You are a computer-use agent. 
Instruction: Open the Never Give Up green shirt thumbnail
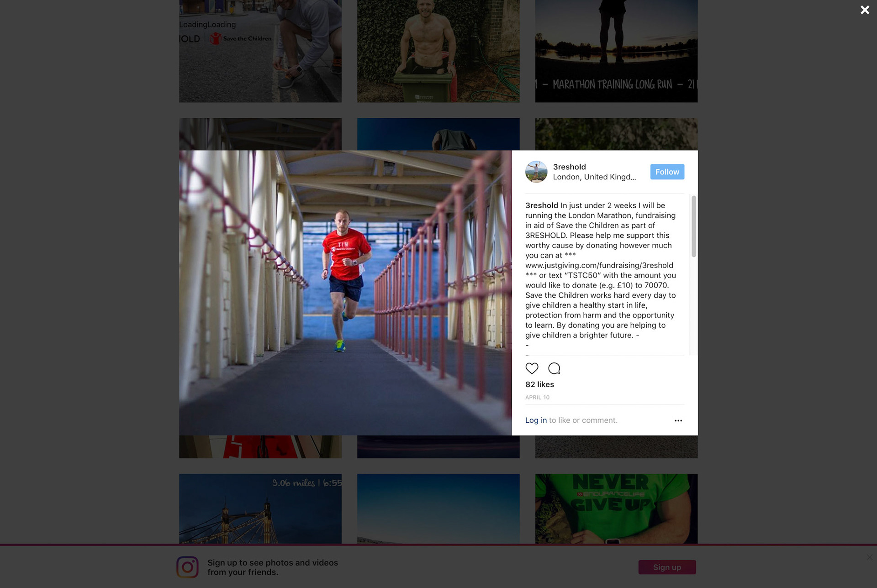tap(616, 509)
